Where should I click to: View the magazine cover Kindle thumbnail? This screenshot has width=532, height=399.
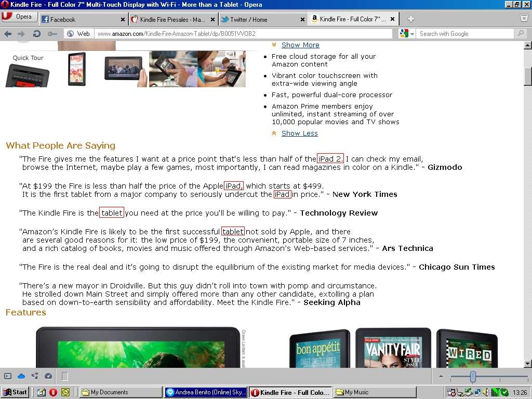(x=77, y=69)
